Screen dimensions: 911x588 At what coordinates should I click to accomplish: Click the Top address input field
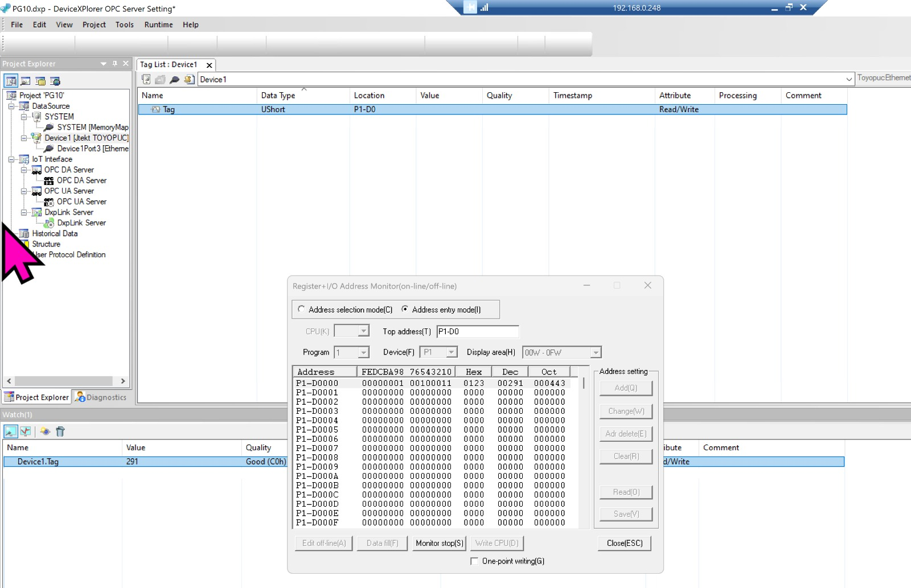pyautogui.click(x=477, y=331)
